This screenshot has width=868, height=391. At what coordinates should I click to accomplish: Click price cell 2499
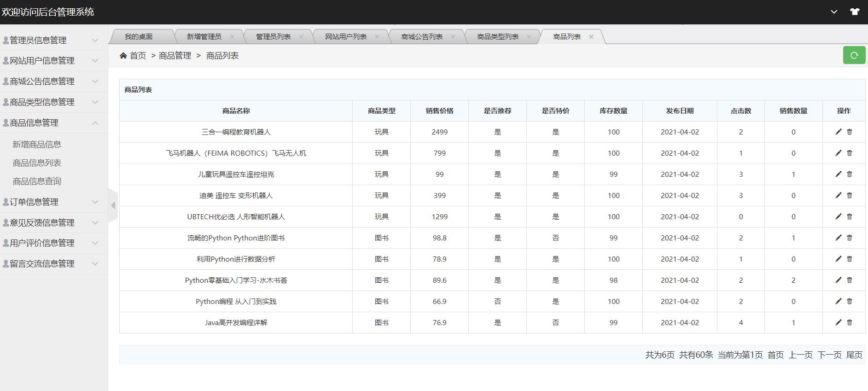point(439,132)
